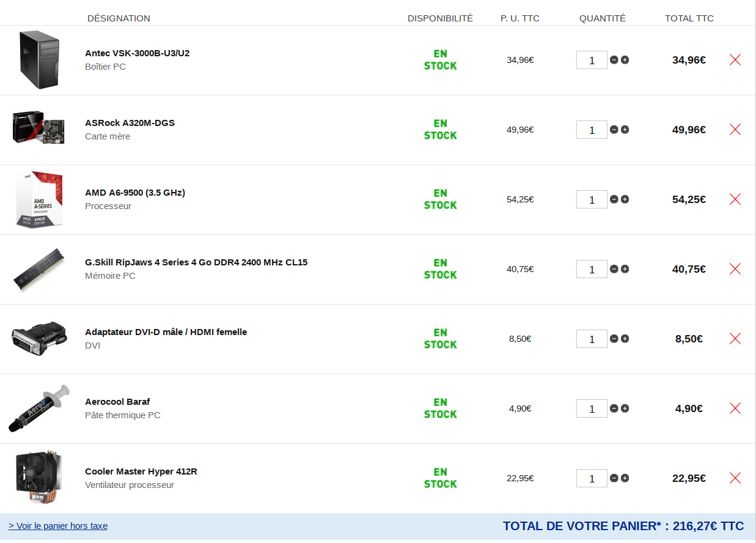
Task: Click the Aerocool thermal paste syringe image
Action: click(39, 408)
